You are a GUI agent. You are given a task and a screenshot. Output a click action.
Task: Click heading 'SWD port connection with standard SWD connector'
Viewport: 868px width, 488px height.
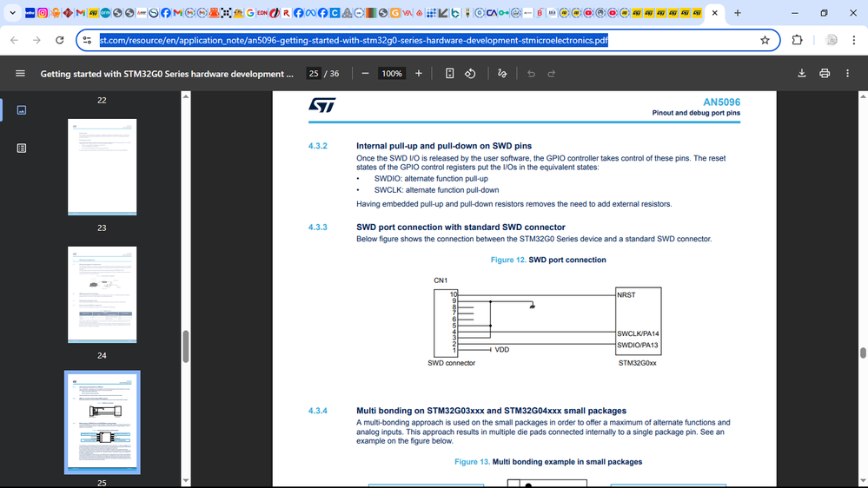(x=461, y=227)
